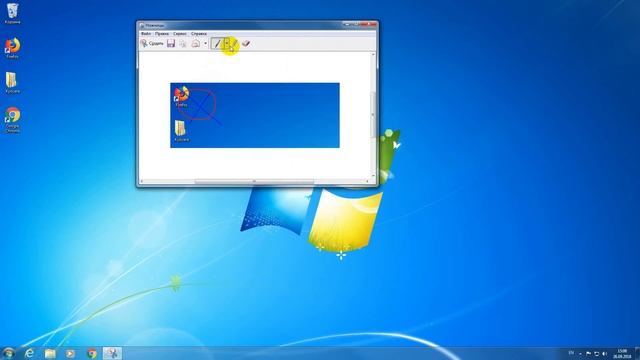The width and height of the screenshot is (640, 360).
Task: Show hidden tray icons arrow
Action: click(580, 354)
